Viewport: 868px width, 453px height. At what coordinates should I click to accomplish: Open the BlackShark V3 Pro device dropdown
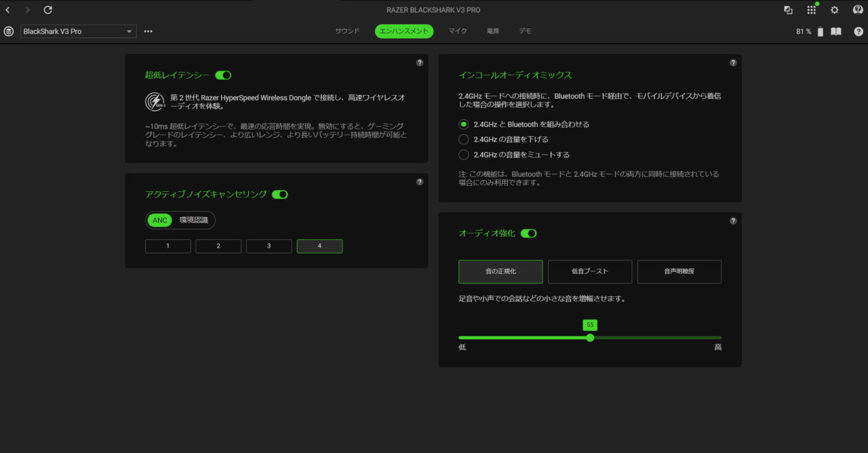pyautogui.click(x=79, y=31)
